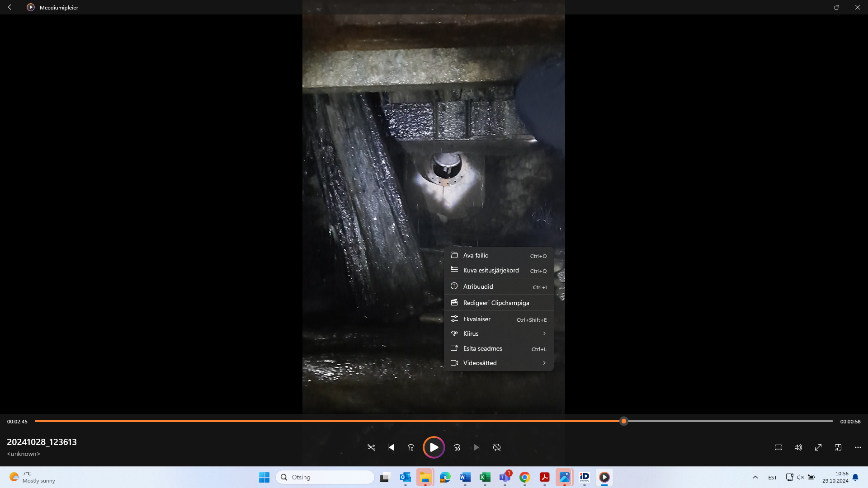868x488 pixels.
Task: Click the Otsing search box in taskbar
Action: click(x=325, y=477)
